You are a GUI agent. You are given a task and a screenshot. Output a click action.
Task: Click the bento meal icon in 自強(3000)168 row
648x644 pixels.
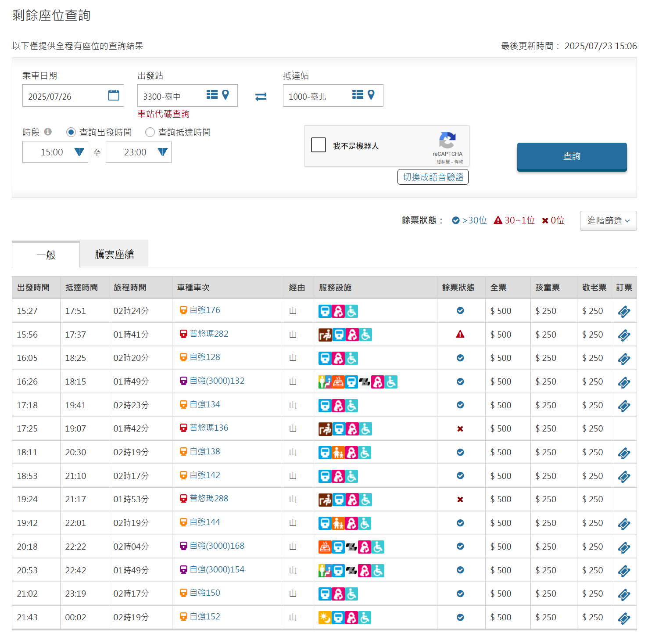coord(325,547)
